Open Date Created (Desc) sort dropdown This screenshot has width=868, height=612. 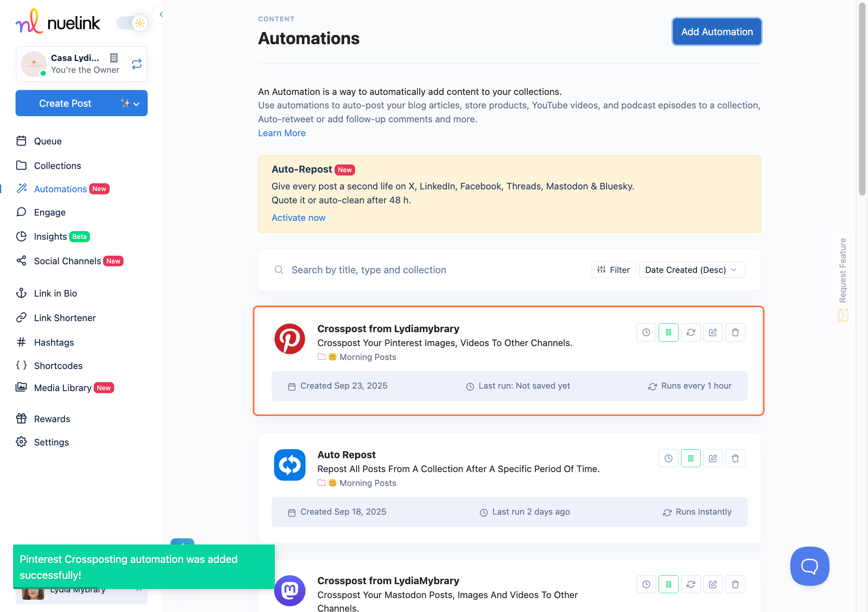(692, 270)
